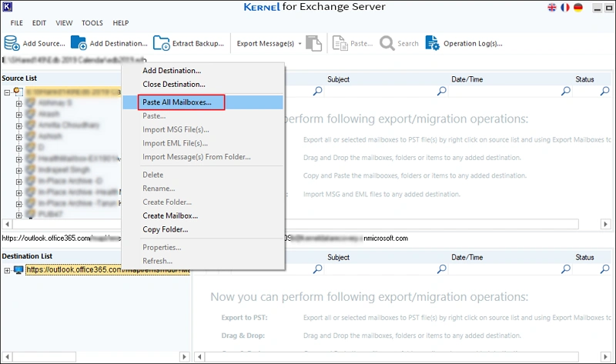This screenshot has height=364, width=616.
Task: Click the Search toolbar button label
Action: tap(408, 44)
